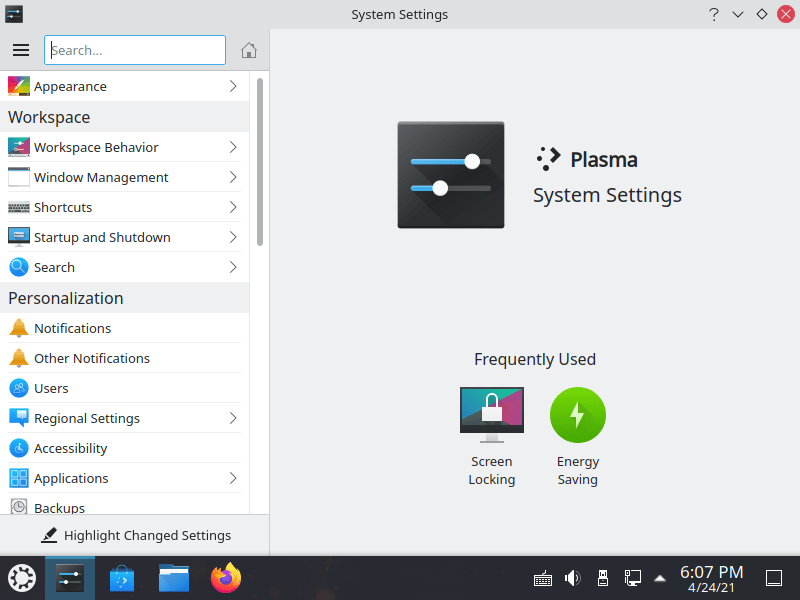Screen dimensions: 800x600
Task: Focus the Search... input field
Action: pos(135,50)
